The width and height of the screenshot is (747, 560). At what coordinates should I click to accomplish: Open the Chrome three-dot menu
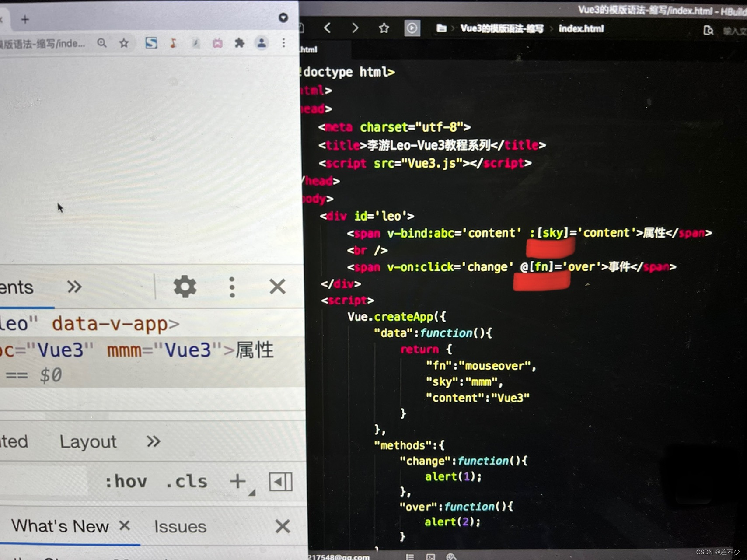tap(284, 43)
